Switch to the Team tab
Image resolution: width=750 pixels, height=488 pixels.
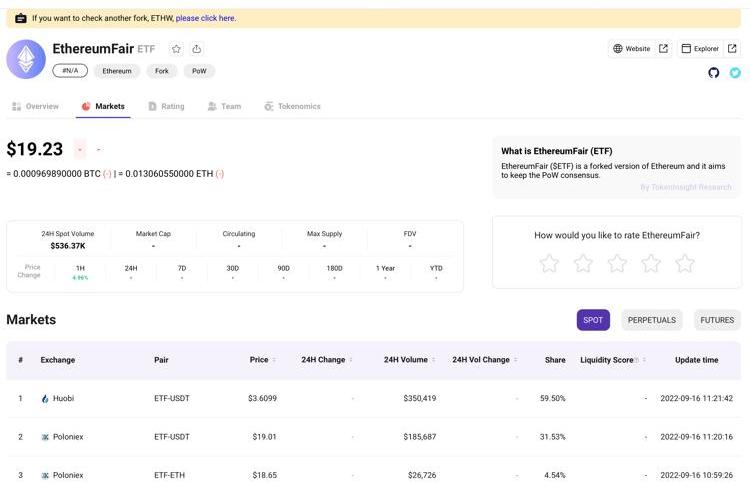224,106
